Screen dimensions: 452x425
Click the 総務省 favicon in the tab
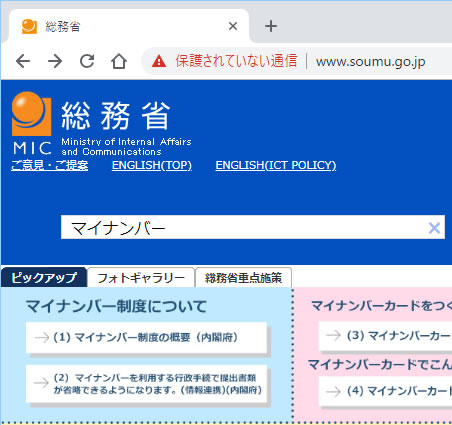click(x=29, y=26)
